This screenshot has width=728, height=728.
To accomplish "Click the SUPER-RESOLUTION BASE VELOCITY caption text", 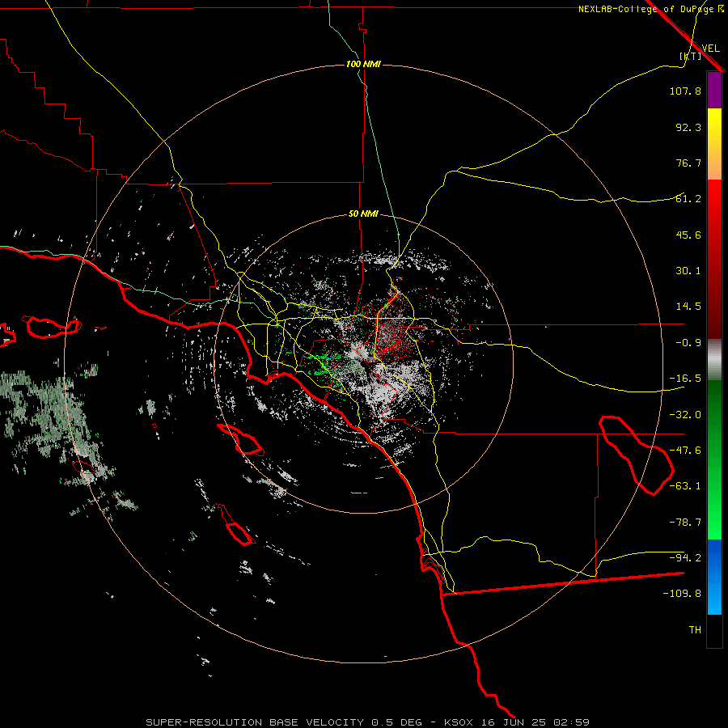I will (255, 722).
